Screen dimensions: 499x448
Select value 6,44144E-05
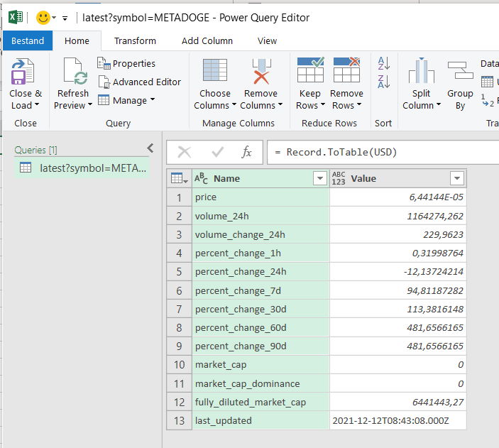coord(398,197)
